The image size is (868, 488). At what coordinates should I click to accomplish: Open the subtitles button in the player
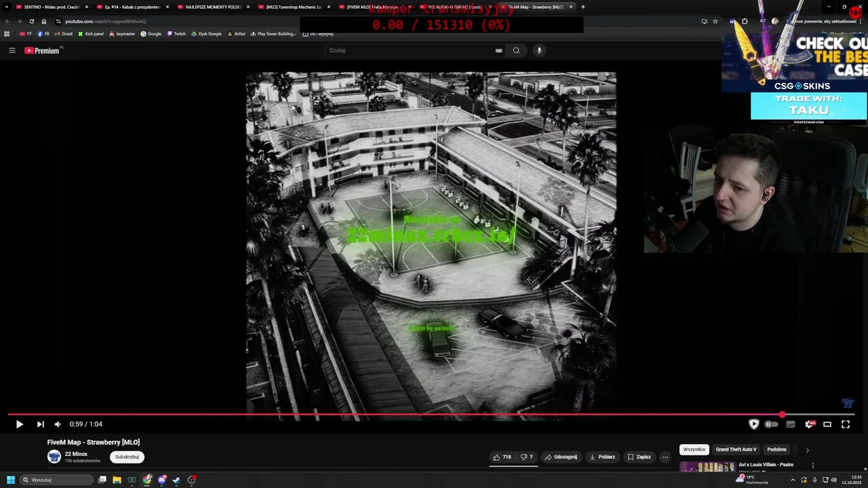[x=791, y=424]
